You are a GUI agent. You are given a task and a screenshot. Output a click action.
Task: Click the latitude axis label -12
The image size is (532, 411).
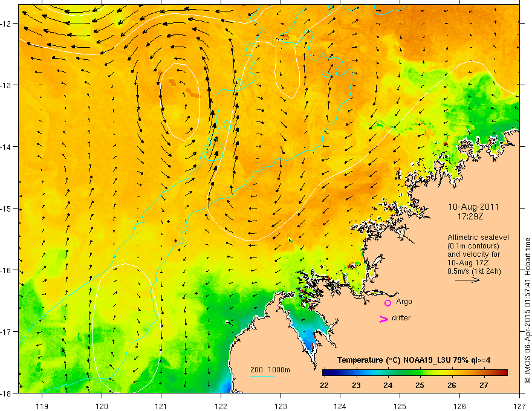[x=7, y=24]
